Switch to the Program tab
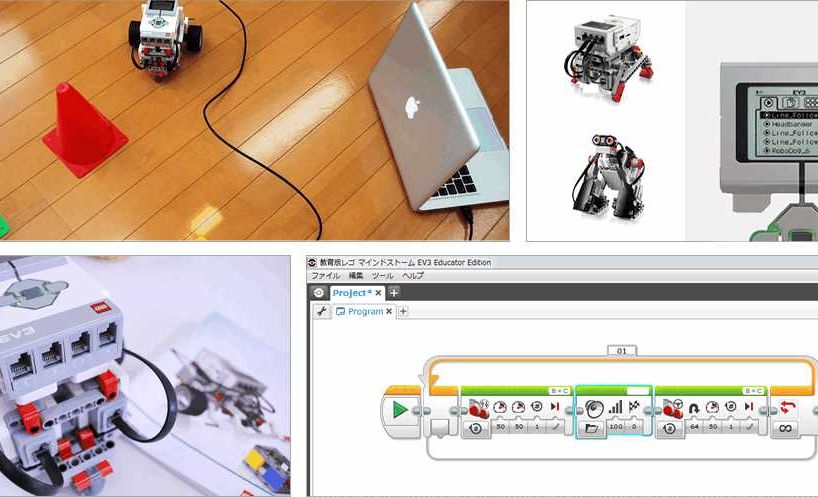818x497 pixels. click(365, 311)
